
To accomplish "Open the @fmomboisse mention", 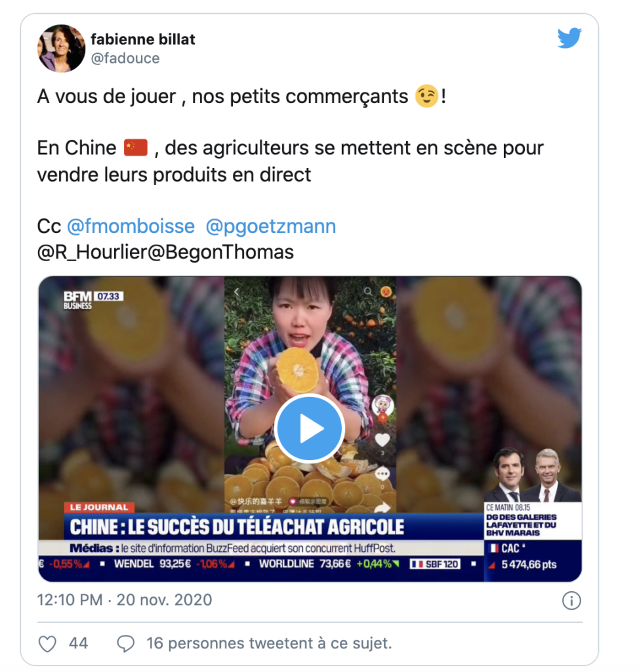I will (131, 226).
